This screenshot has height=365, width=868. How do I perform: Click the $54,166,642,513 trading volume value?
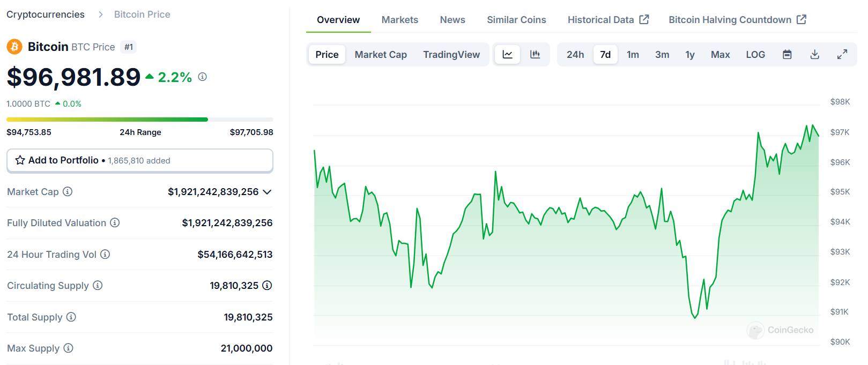[235, 254]
